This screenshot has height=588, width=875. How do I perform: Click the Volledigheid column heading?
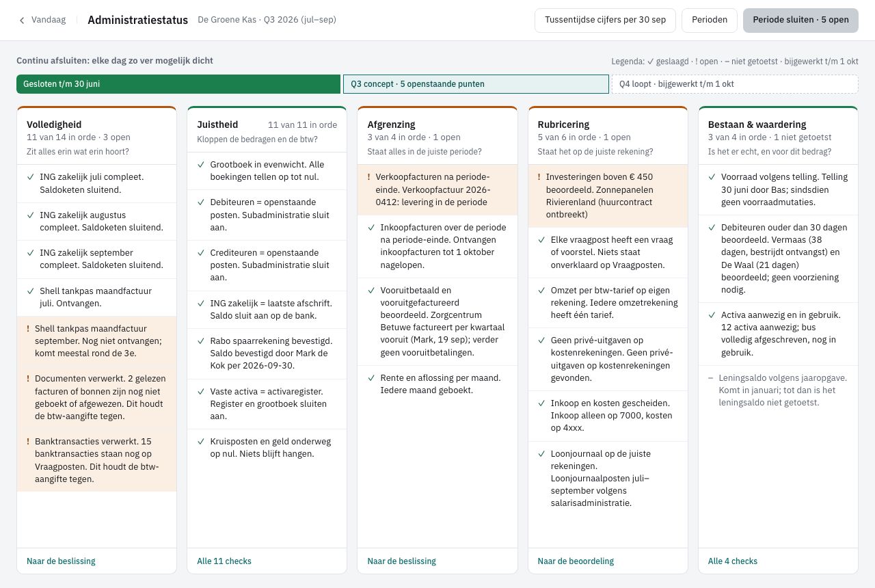point(54,124)
